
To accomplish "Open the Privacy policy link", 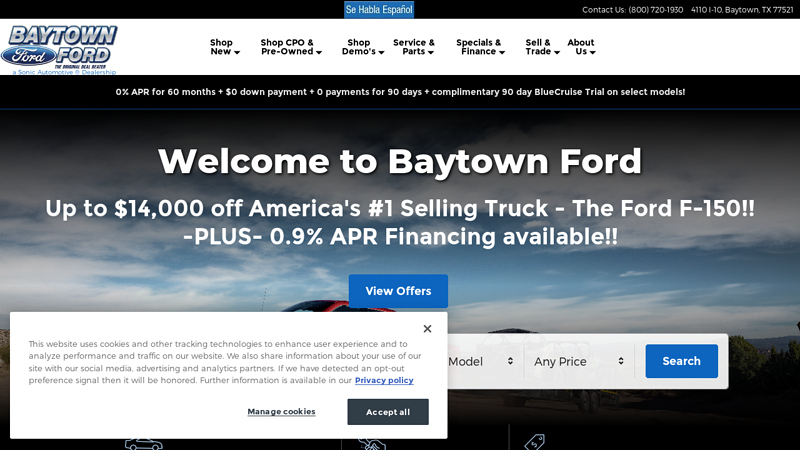I will 384,380.
